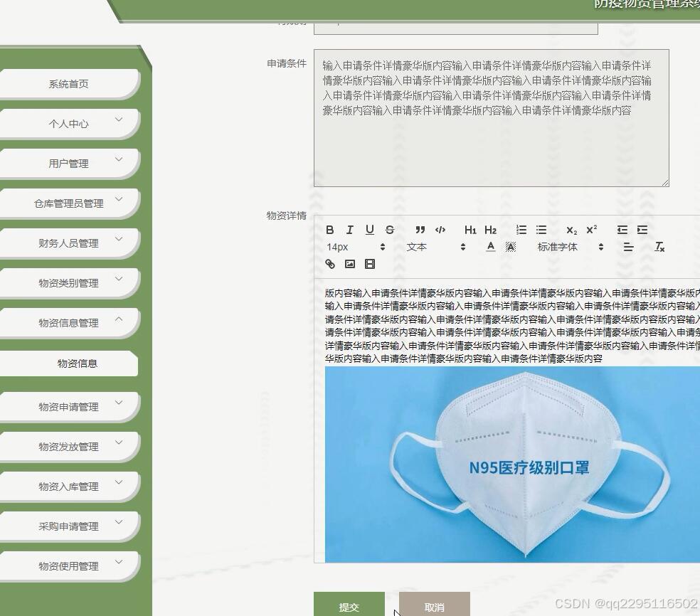
Task: Expand the 仓库管理员管理 menu
Action: pyautogui.click(x=68, y=203)
